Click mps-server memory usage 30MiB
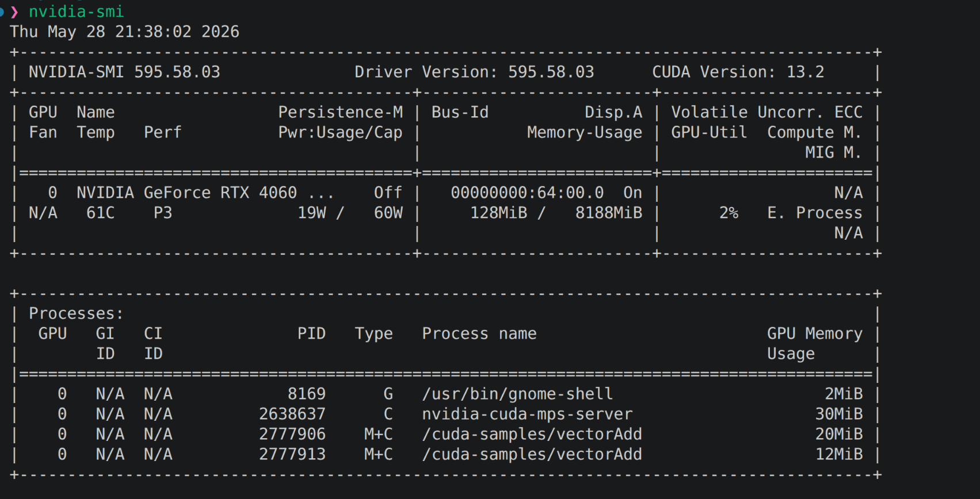 coord(839,414)
